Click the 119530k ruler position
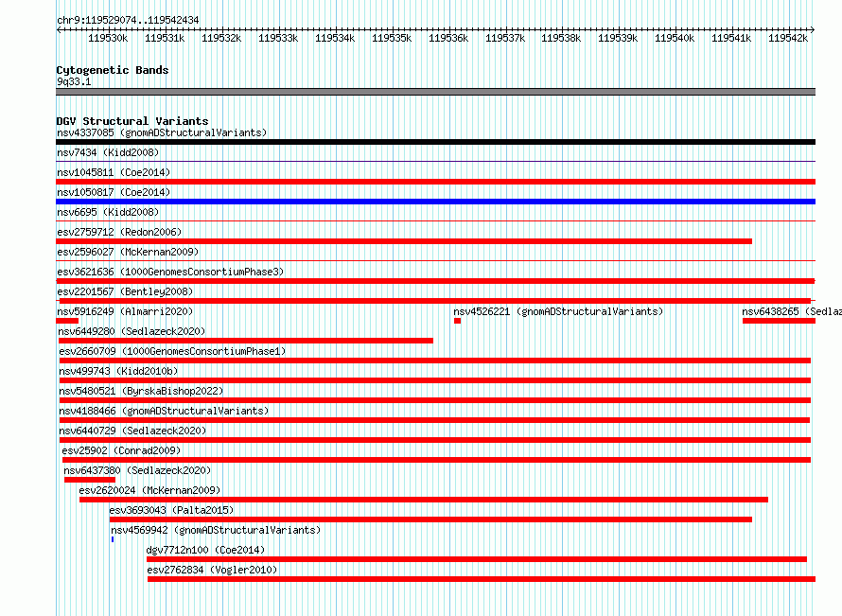 click(x=108, y=38)
